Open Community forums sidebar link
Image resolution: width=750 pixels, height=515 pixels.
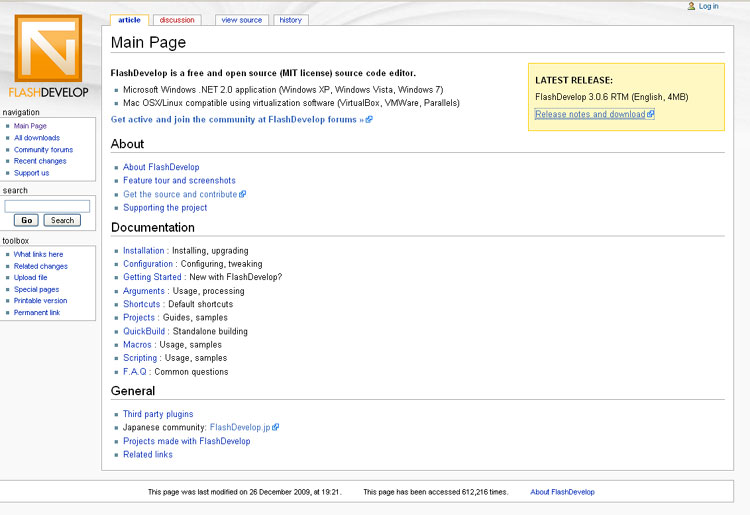point(43,150)
